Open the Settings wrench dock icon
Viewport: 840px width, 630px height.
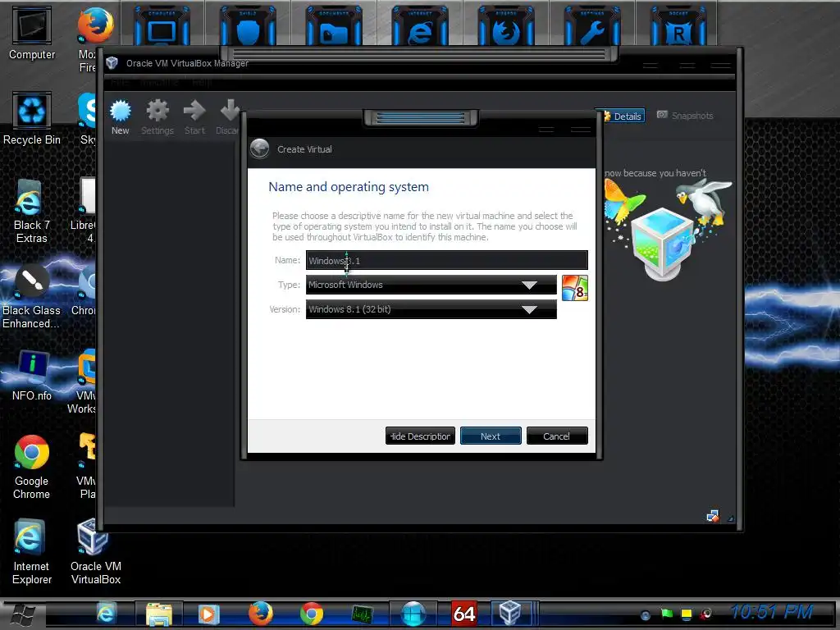tap(592, 27)
